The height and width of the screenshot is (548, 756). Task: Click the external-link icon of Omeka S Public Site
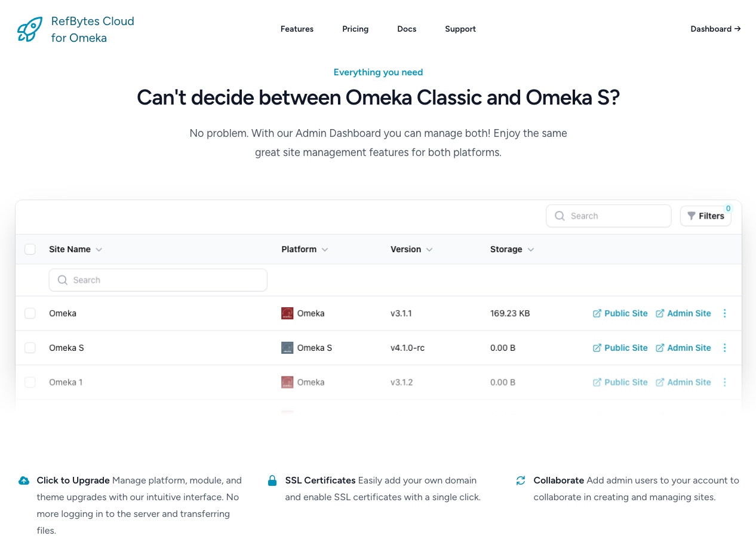pyautogui.click(x=597, y=348)
